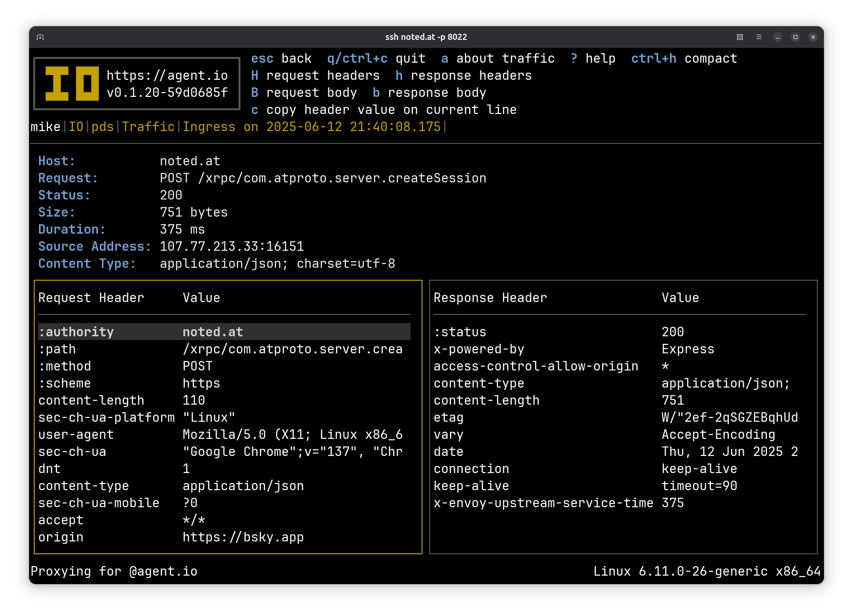Click the POST /xrpc createSession request value
Image resolution: width=853 pixels, height=616 pixels.
pos(323,178)
